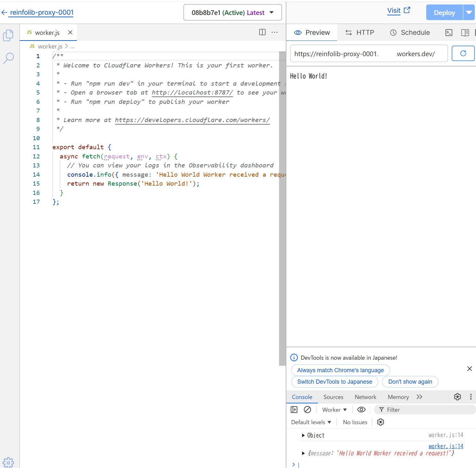Click the 'export default' code line
This screenshot has width=476, height=468.
coord(82,147)
